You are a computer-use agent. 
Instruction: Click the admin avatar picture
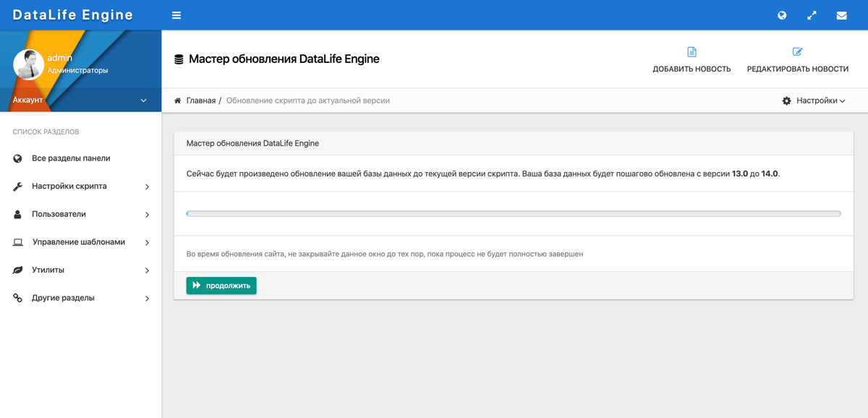(28, 64)
